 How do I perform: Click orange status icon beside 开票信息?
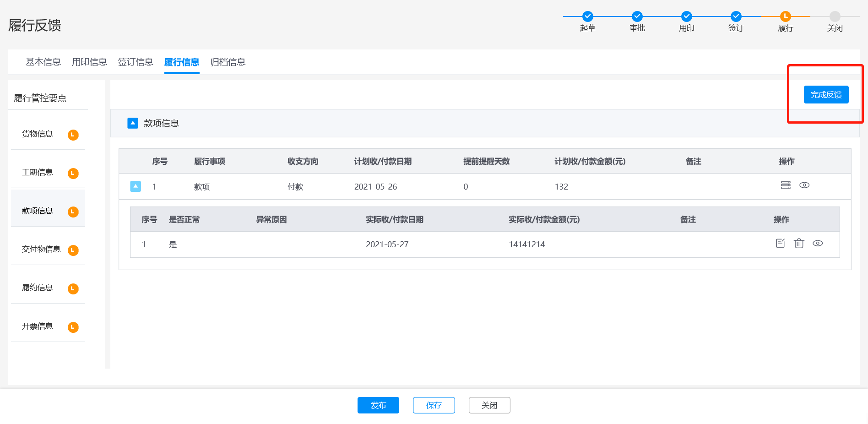click(73, 327)
